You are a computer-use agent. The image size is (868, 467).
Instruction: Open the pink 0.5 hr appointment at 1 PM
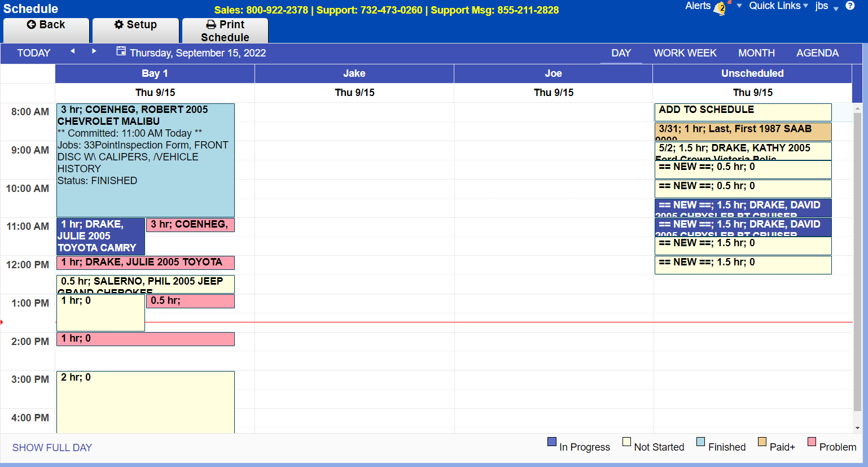tap(191, 301)
